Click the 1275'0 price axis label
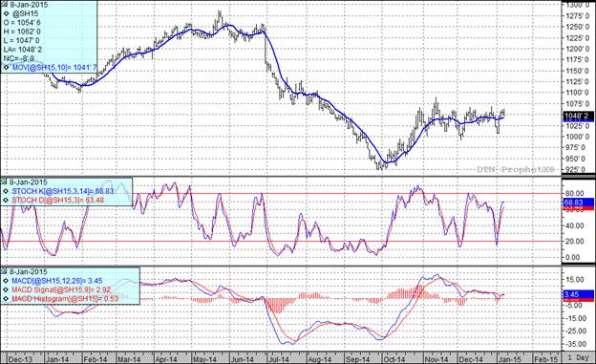This screenshot has height=364, width=596. [x=578, y=15]
